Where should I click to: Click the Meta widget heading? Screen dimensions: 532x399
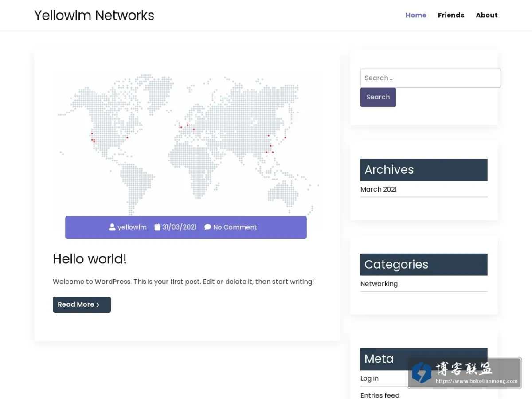coord(424,359)
